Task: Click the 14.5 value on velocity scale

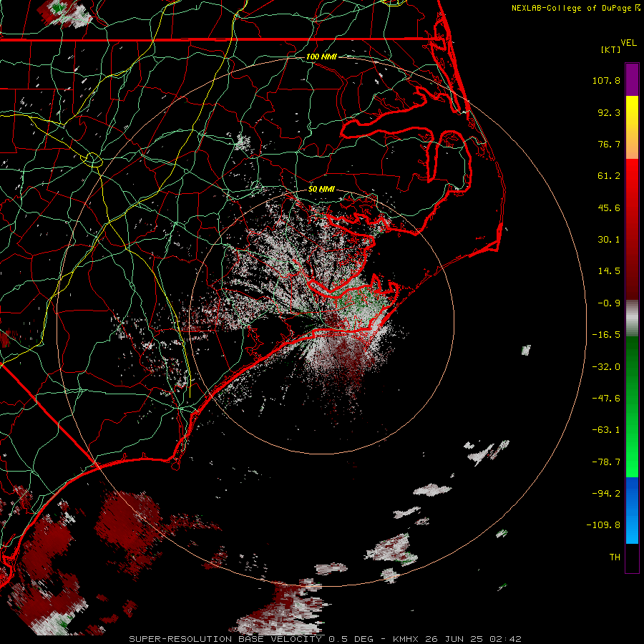Action: [609, 271]
